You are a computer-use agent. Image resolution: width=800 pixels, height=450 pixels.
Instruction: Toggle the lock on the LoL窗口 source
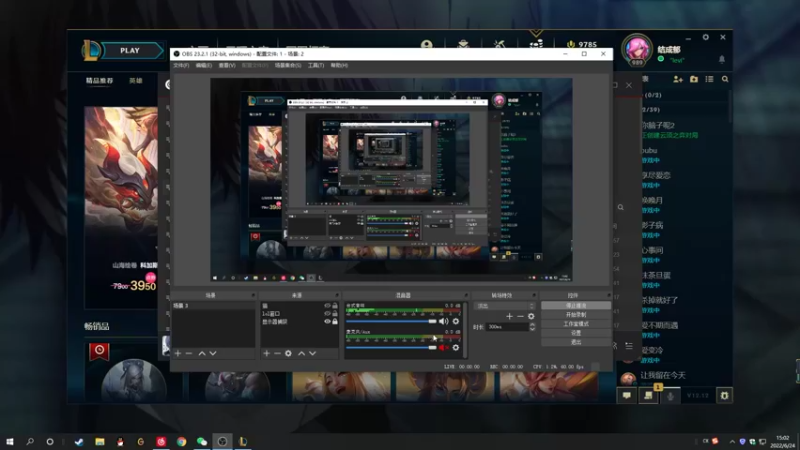coord(335,313)
